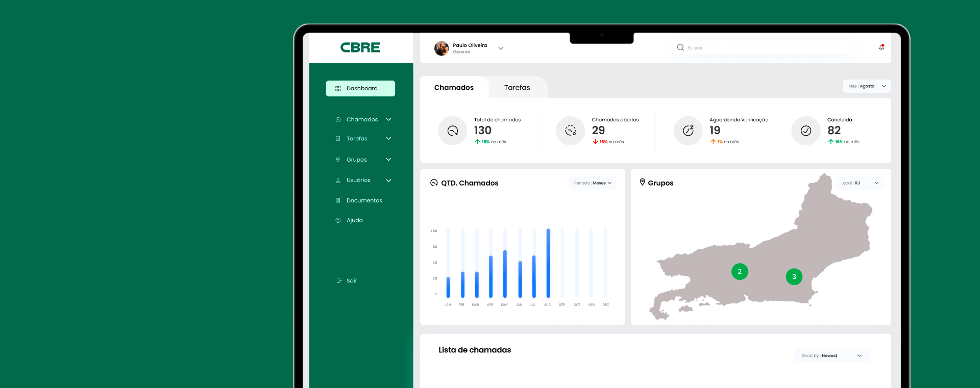Viewport: 980px width, 388px height.
Task: Switch to the Tarefas tab
Action: [x=517, y=88]
